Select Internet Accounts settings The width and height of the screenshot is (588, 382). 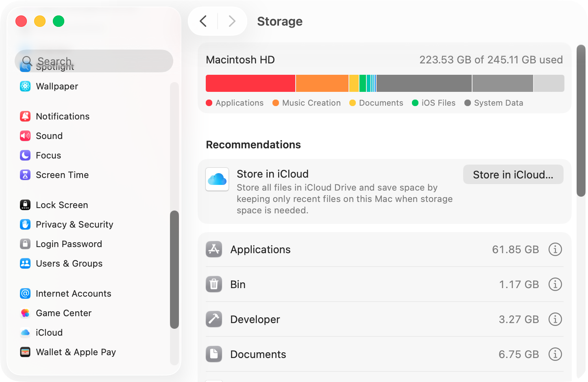[x=73, y=293]
